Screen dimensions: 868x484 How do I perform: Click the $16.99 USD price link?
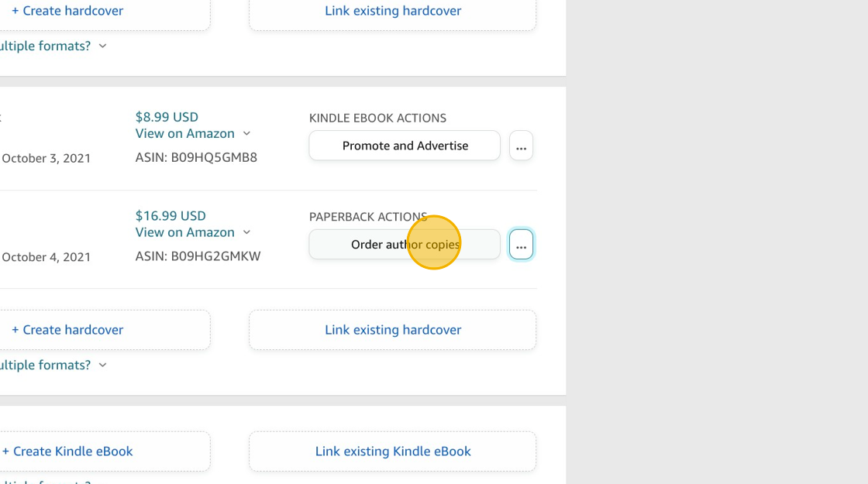point(170,216)
